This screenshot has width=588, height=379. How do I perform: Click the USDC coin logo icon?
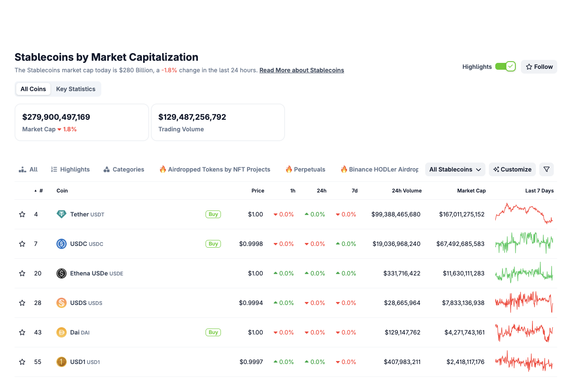click(x=62, y=244)
